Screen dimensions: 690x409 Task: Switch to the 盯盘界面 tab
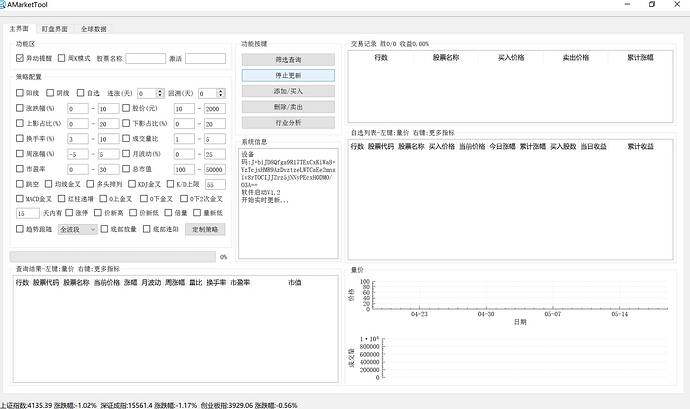point(55,29)
